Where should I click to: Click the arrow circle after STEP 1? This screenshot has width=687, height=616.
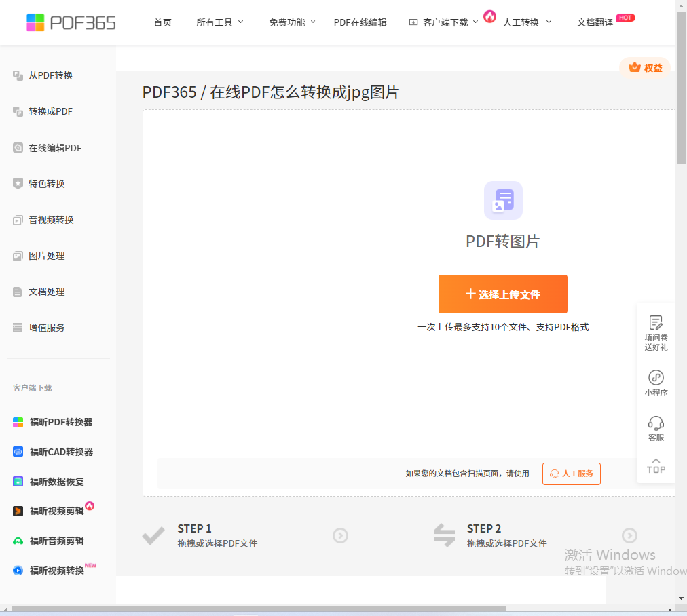pos(340,535)
